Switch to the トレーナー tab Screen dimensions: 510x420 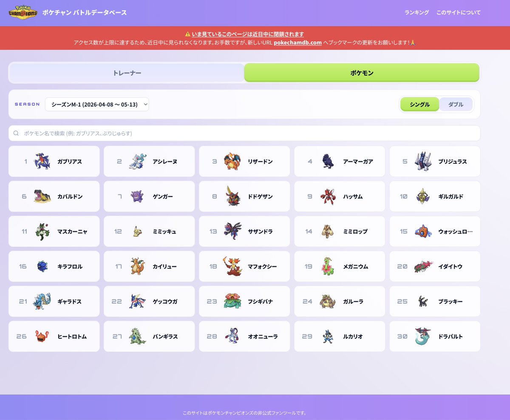tap(127, 73)
